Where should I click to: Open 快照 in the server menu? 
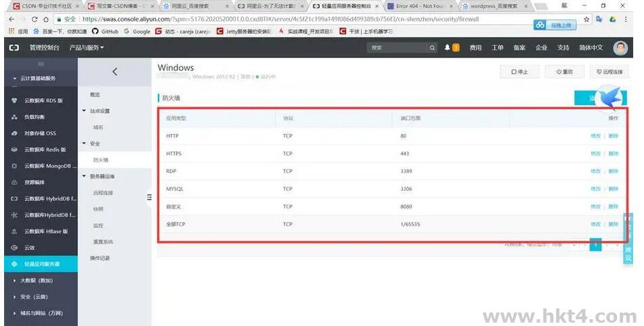[98, 209]
